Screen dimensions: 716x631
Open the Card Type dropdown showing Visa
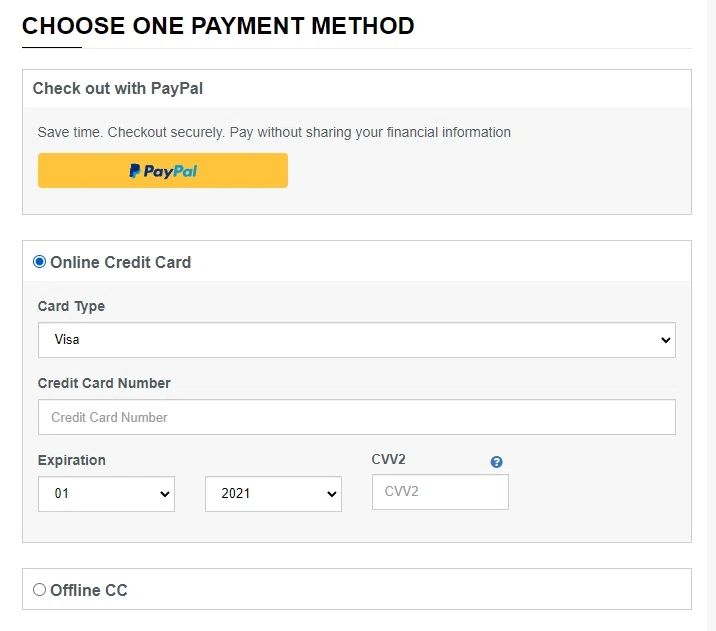point(356,340)
